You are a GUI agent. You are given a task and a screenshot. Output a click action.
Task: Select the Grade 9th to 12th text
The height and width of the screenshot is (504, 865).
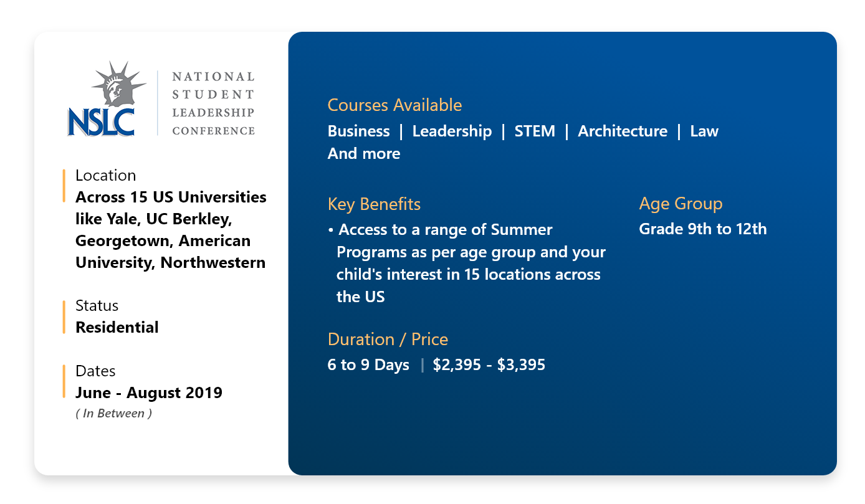point(703,229)
